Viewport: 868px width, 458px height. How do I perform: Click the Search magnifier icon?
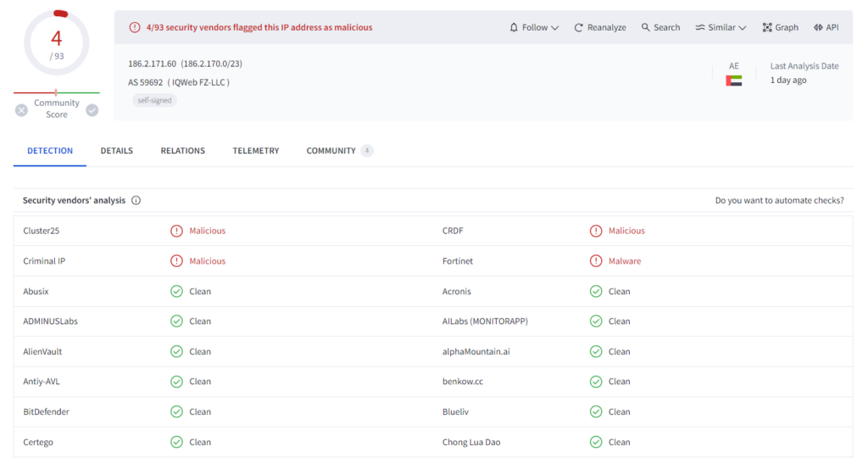point(646,27)
